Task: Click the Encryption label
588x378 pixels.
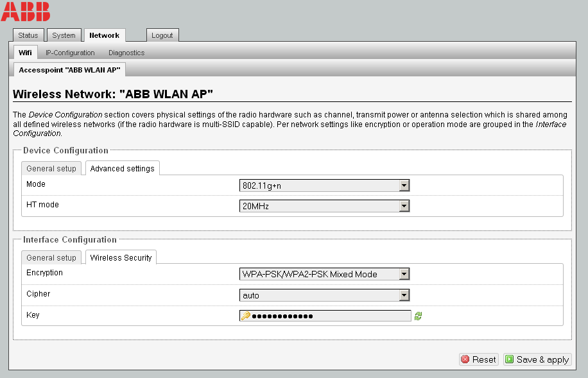Action: 44,273
